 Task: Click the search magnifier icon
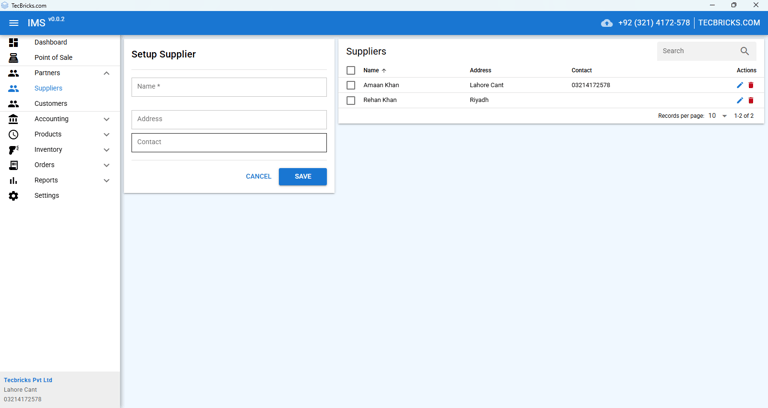(744, 51)
